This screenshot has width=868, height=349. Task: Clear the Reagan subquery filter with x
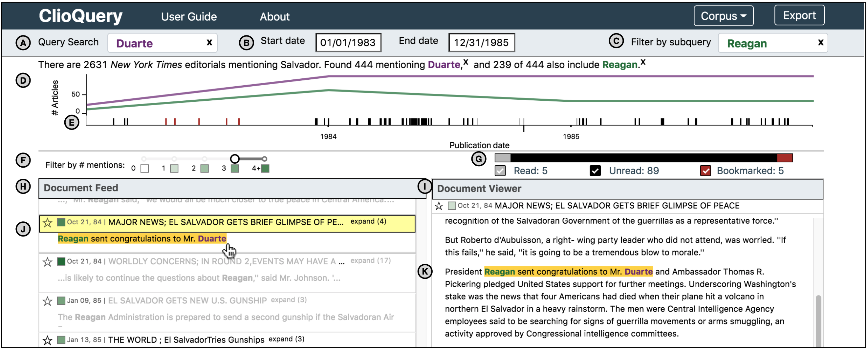(820, 42)
